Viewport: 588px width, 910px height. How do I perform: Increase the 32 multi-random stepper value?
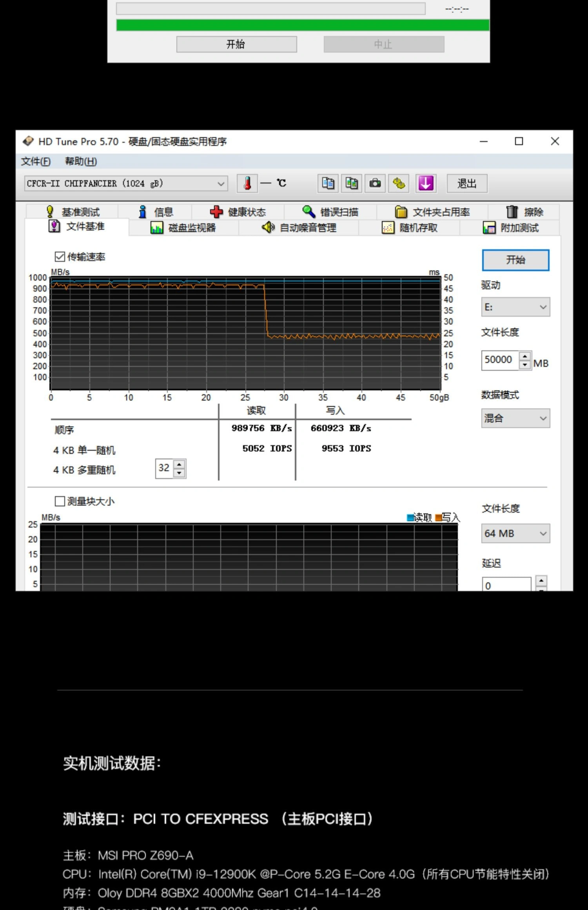coord(179,464)
